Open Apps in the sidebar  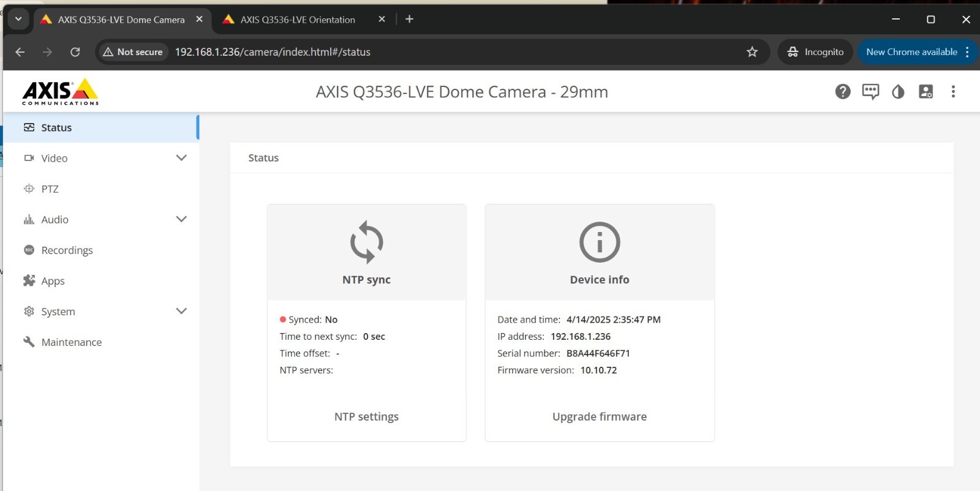(x=101, y=280)
